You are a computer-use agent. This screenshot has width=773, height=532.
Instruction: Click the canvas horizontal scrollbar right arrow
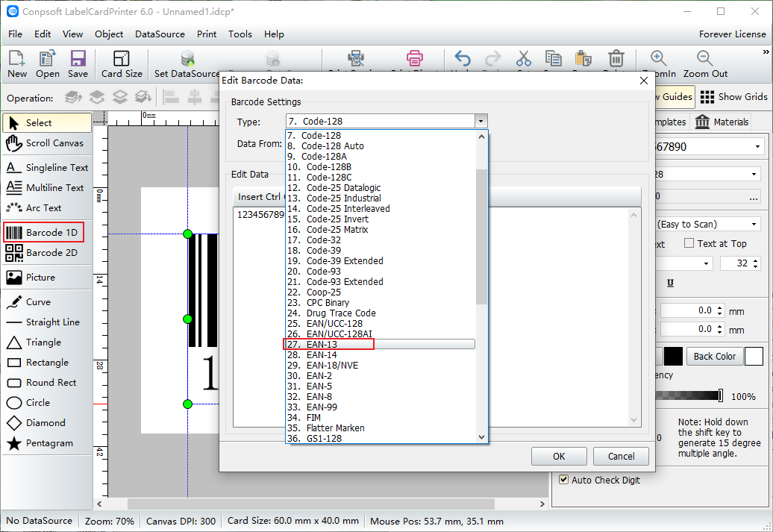click(x=542, y=504)
